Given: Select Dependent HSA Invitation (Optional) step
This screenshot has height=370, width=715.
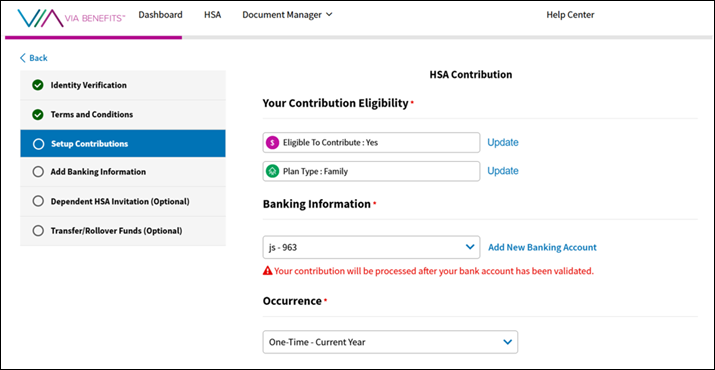Looking at the screenshot, I should [123, 201].
